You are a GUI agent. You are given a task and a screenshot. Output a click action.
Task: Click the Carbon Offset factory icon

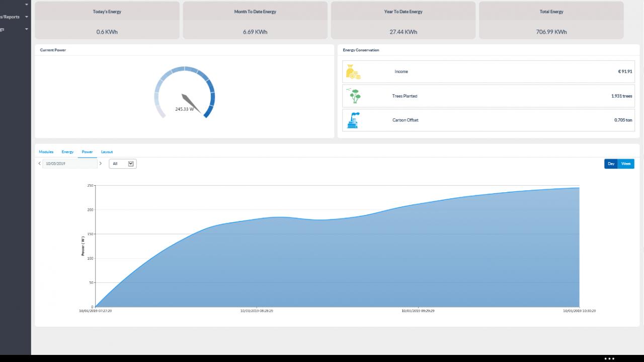tap(353, 120)
